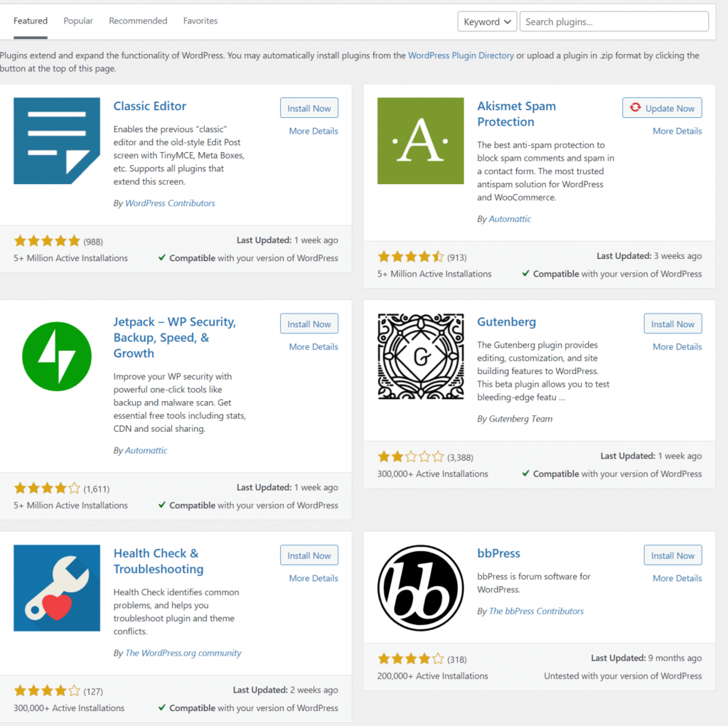Click the star rating under bbPress
The image size is (728, 726).
411,658
